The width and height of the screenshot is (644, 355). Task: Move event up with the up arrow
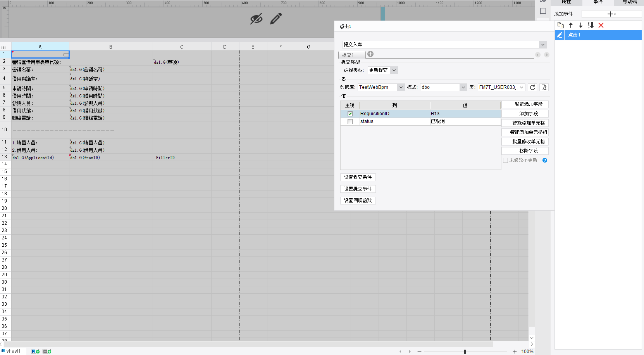571,25
